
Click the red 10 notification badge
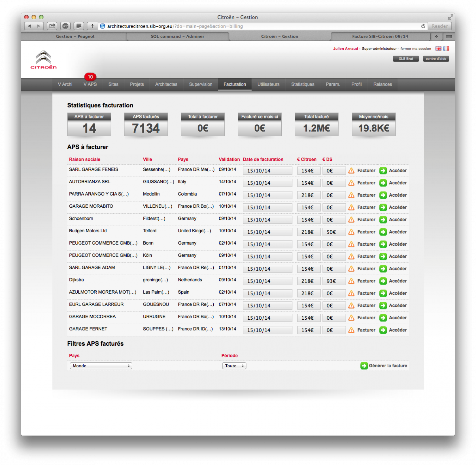pos(90,77)
